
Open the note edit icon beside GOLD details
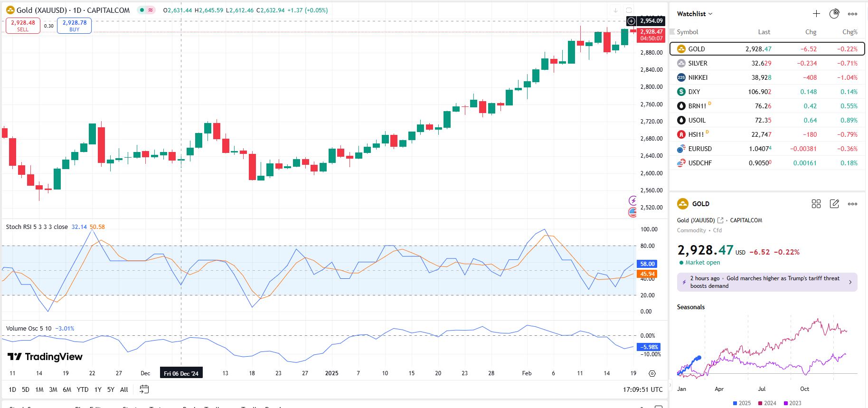[834, 204]
